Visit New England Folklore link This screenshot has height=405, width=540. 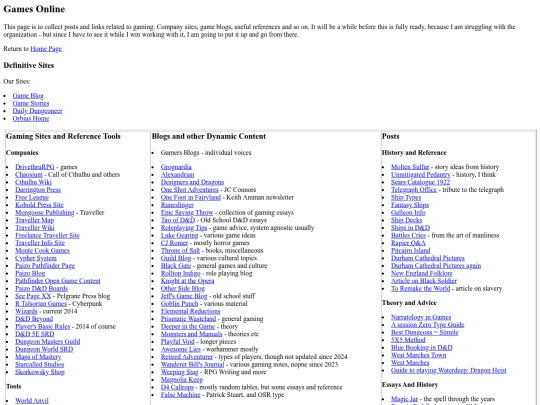422,273
